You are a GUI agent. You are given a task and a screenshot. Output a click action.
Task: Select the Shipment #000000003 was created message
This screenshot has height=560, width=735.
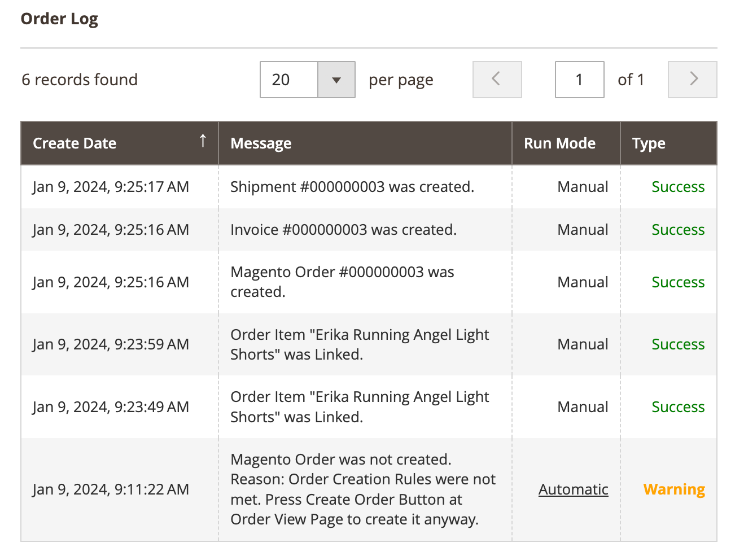point(352,187)
